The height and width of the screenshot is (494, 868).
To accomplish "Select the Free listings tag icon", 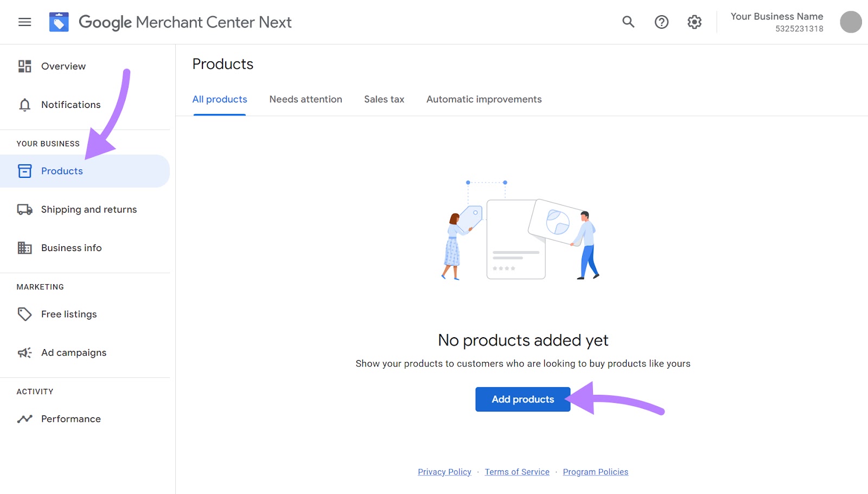I will tap(24, 314).
